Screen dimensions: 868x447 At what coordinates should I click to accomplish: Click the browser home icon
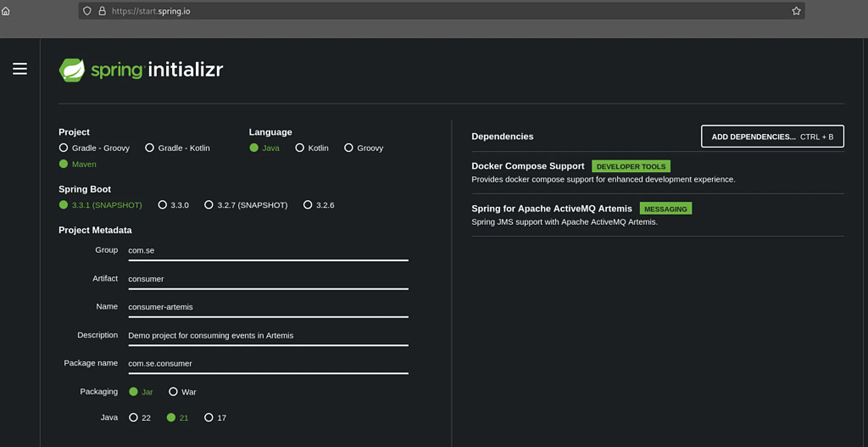coord(6,11)
